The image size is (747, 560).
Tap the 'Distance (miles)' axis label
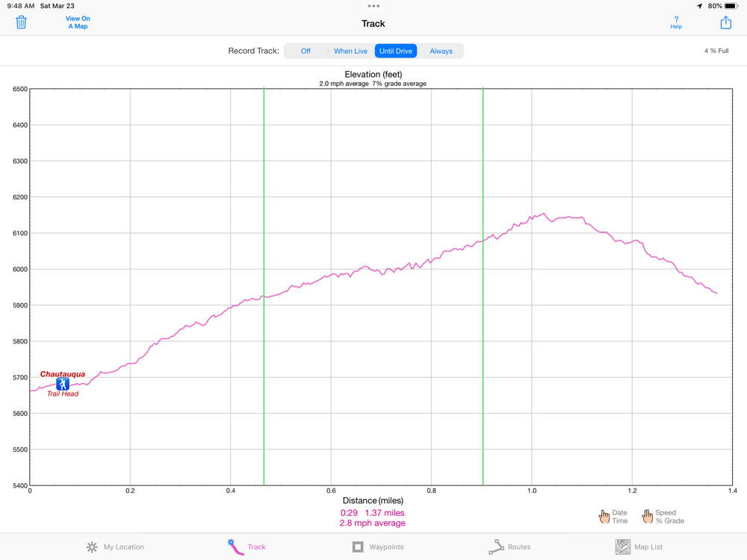pos(373,500)
